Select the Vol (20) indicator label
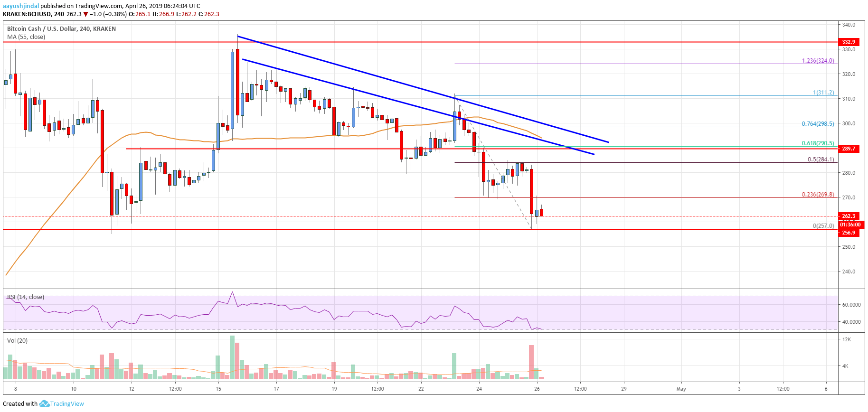This screenshot has height=412, width=868. click(x=18, y=341)
